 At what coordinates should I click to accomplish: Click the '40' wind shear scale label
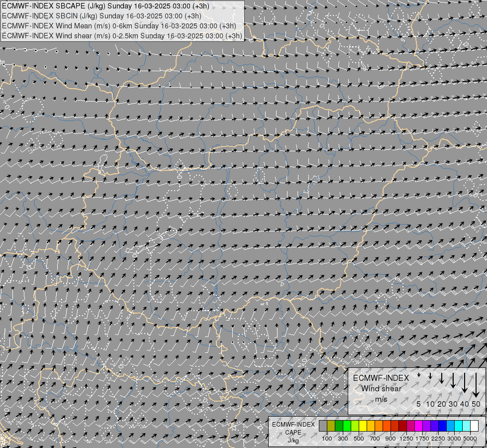point(464,404)
